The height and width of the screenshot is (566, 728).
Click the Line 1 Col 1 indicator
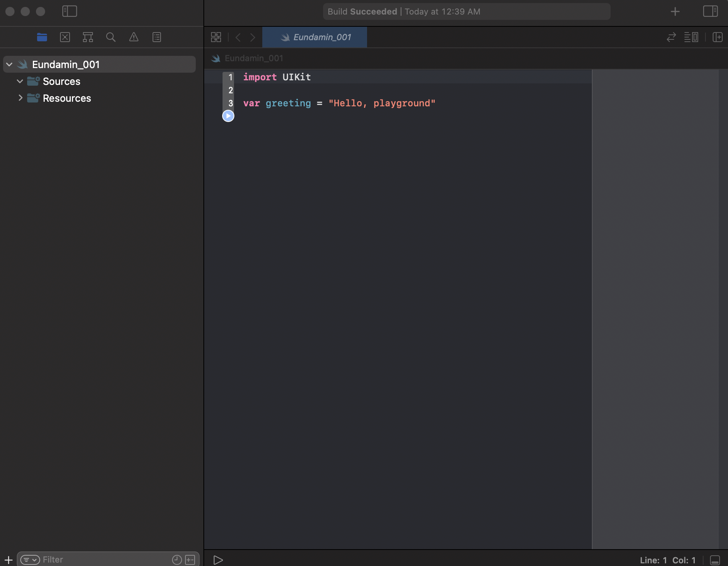tap(668, 560)
